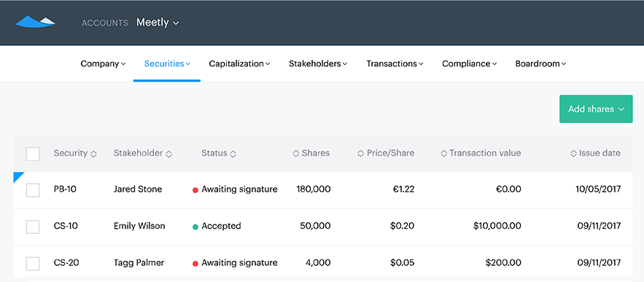Viewport: 644px width, 282px height.
Task: Expand the Company menu
Action: tap(103, 63)
